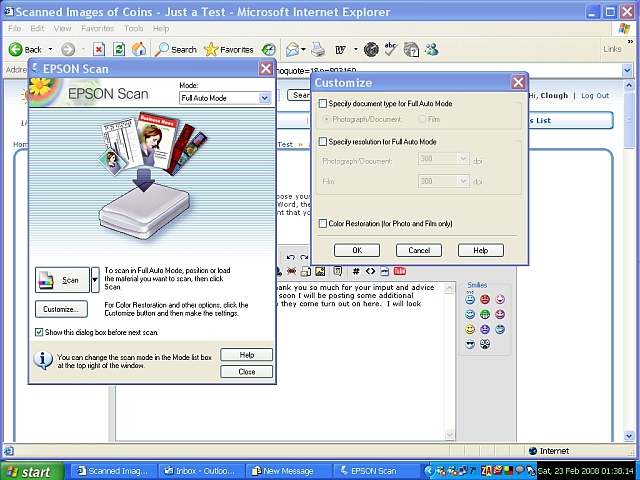The image size is (640, 480).
Task: Click Close button in EPSON Scan
Action: click(247, 371)
